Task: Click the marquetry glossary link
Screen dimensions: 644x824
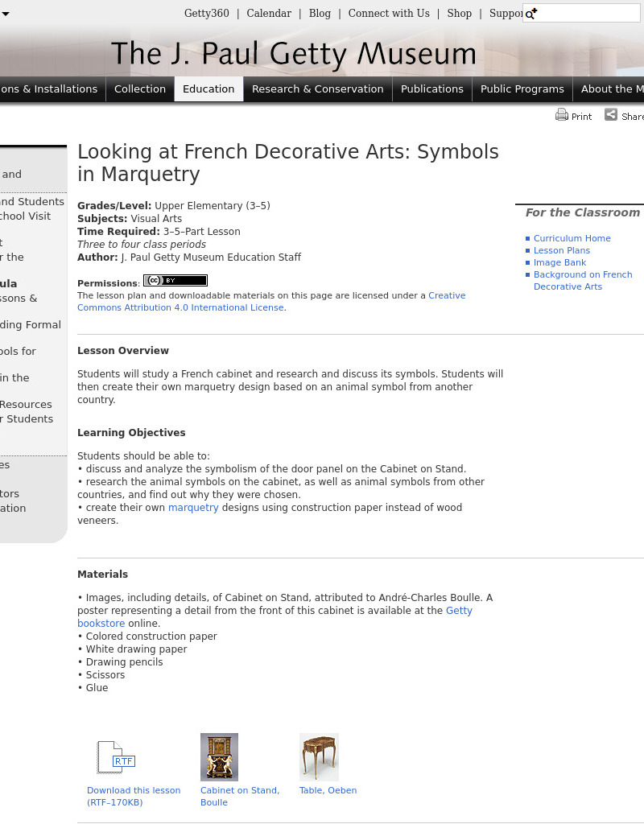Action: coord(193,508)
